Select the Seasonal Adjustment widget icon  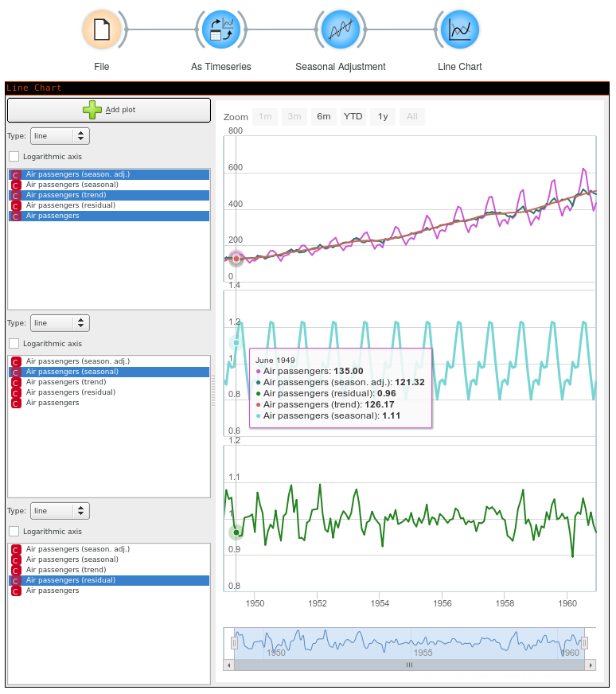point(340,30)
